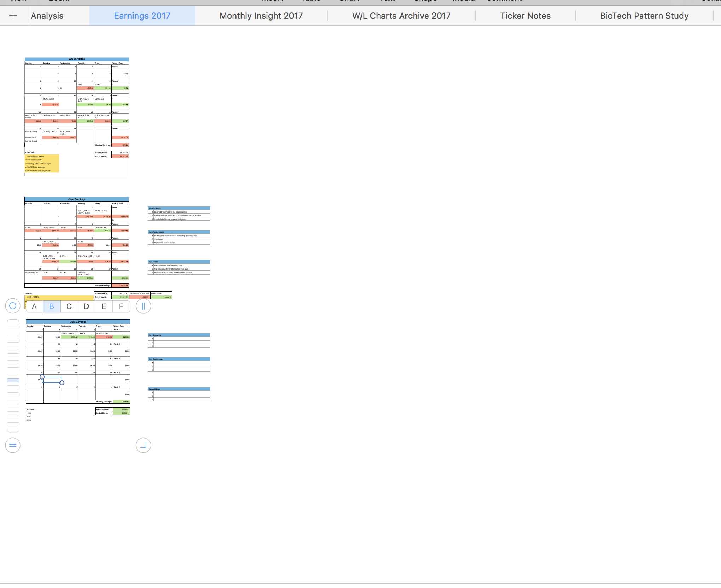Select column D header
The image size is (721, 588).
pos(86,306)
